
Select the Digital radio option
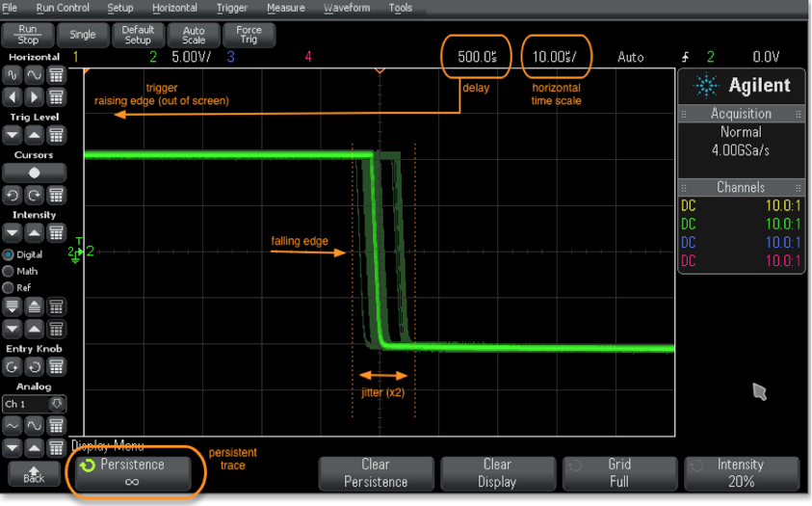[x=23, y=254]
